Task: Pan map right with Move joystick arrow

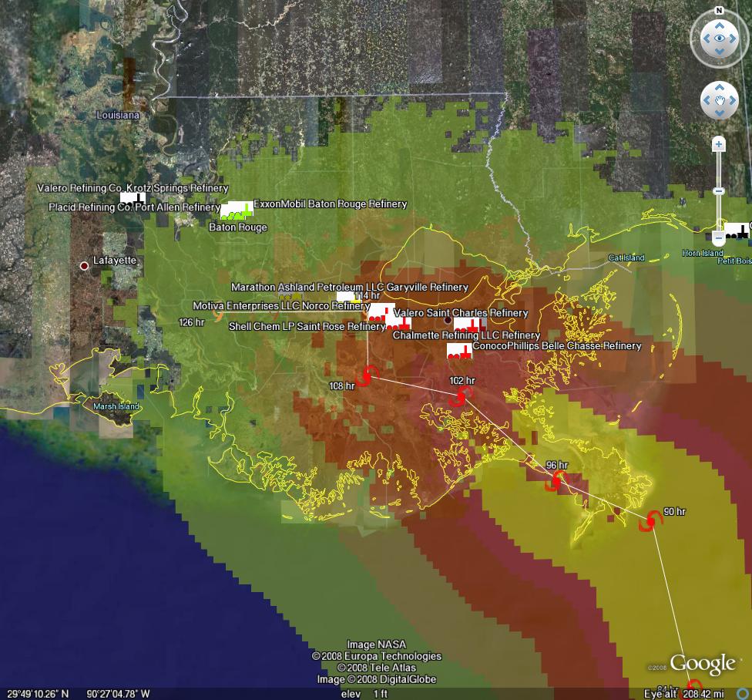Action: [x=732, y=100]
